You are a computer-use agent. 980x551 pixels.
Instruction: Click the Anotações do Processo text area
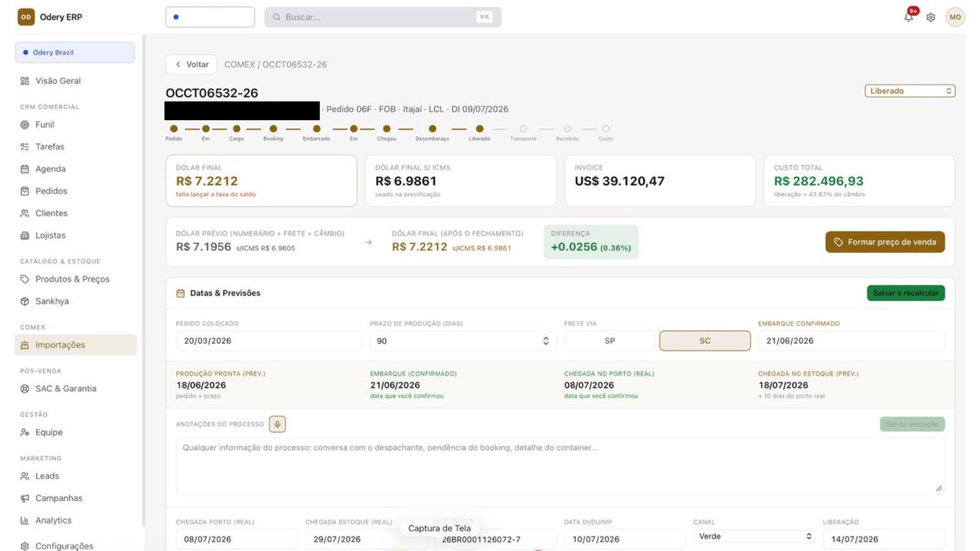point(560,465)
